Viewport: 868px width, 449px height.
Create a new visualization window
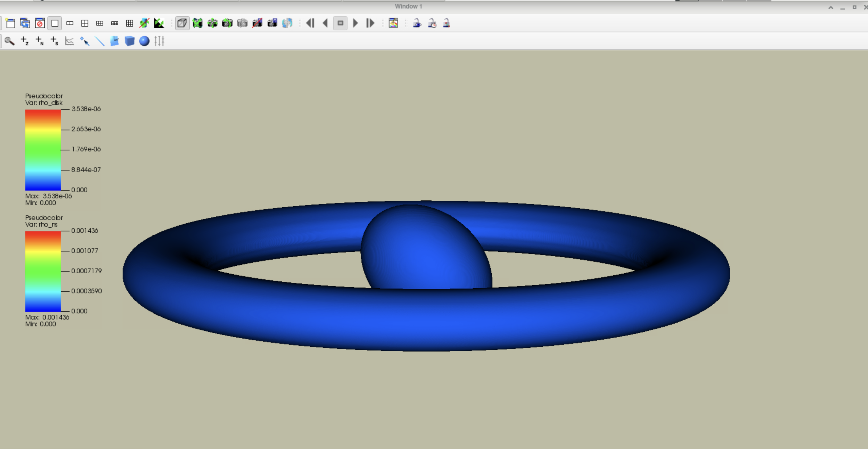(x=11, y=23)
